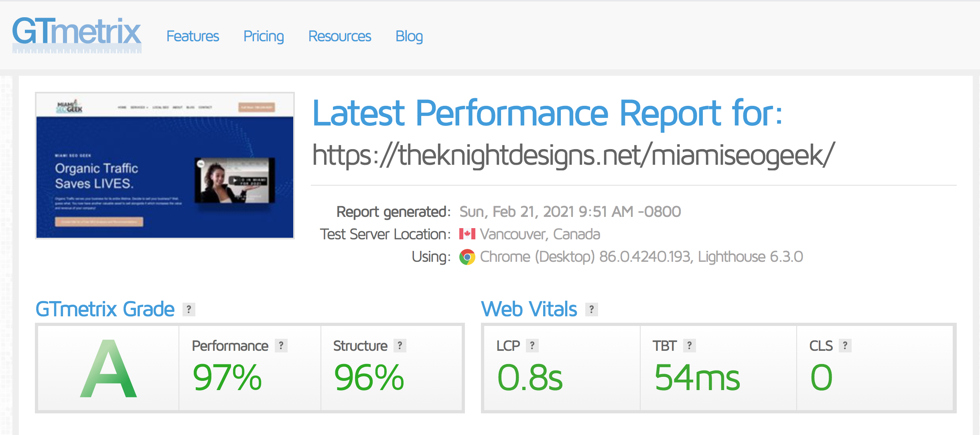Click the Web Vitals help question mark
Viewport: 980px width, 435px height.
(x=591, y=309)
